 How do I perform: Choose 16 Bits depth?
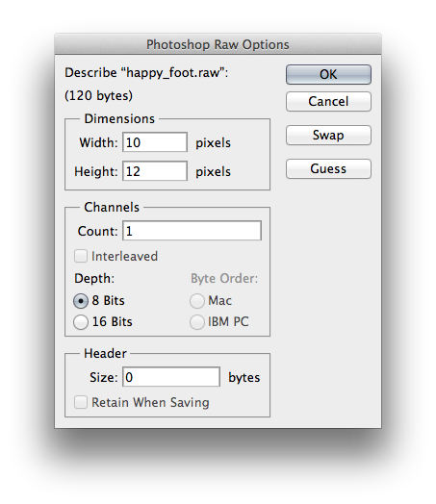[81, 322]
